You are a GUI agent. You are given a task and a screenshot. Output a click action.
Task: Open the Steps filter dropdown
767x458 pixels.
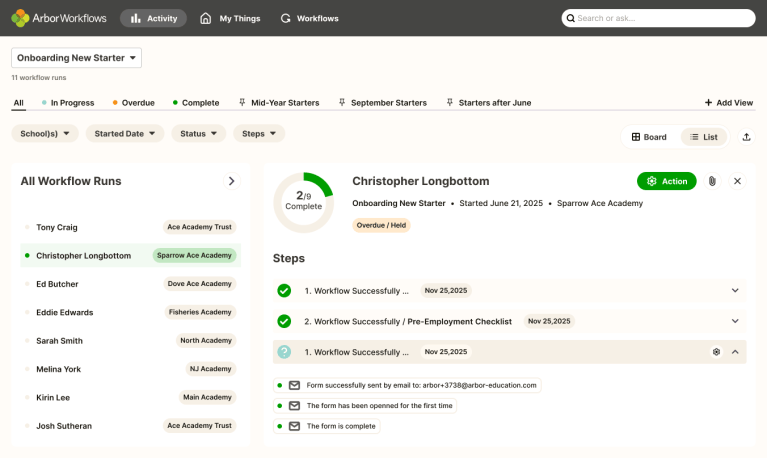(259, 134)
